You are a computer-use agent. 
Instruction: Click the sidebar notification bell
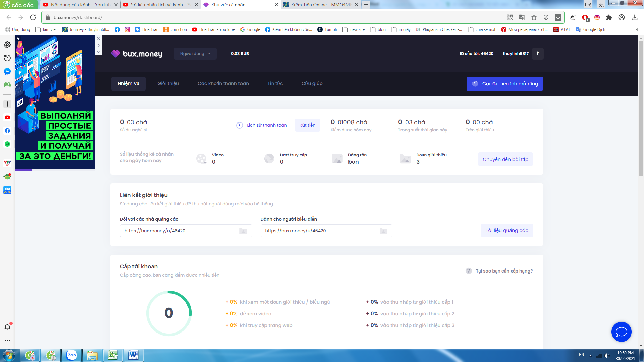tap(7, 327)
